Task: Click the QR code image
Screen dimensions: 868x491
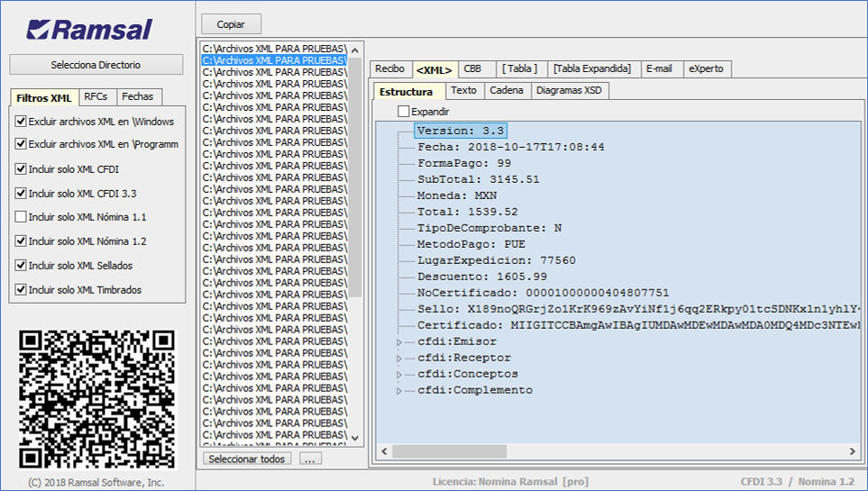Action: click(96, 399)
